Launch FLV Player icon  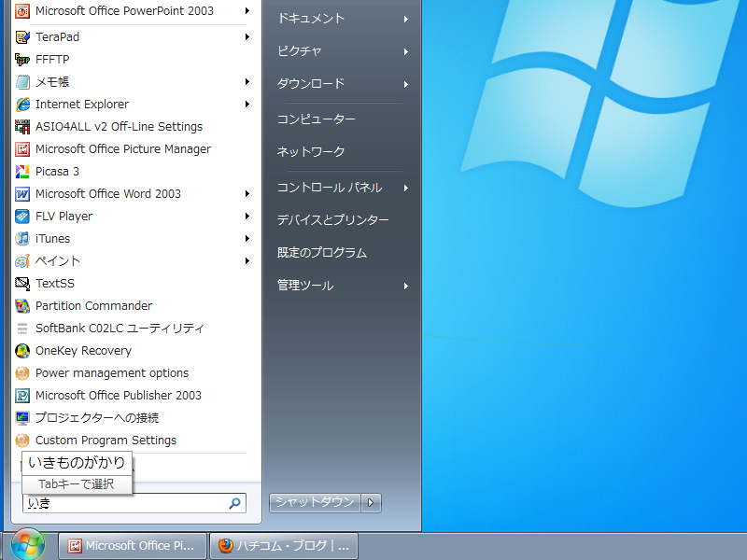21,216
